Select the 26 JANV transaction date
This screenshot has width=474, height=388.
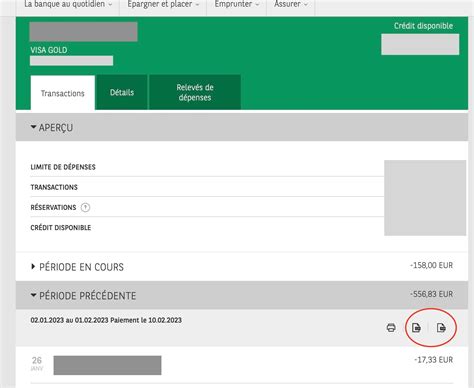[x=37, y=363]
